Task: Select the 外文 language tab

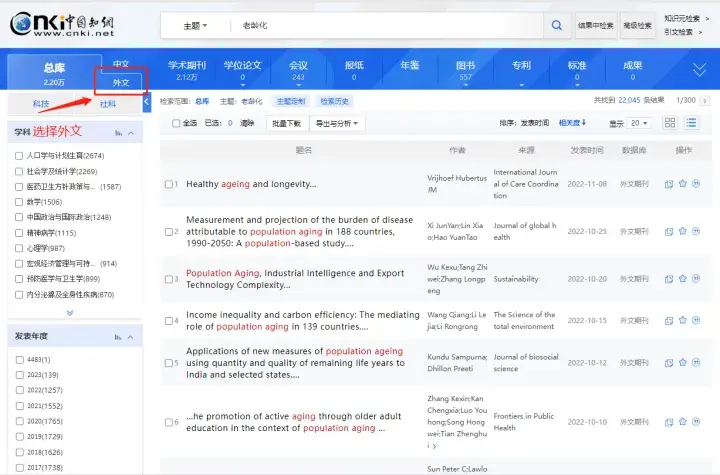Action: point(121,82)
